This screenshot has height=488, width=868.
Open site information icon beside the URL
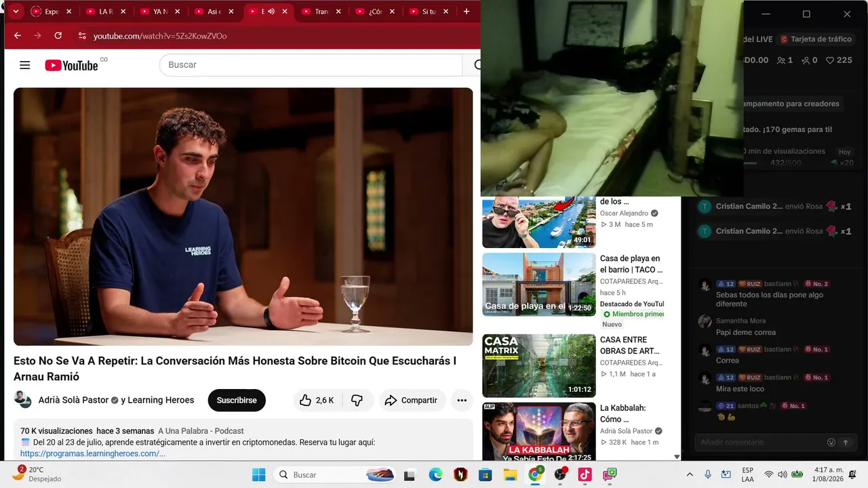pos(82,36)
